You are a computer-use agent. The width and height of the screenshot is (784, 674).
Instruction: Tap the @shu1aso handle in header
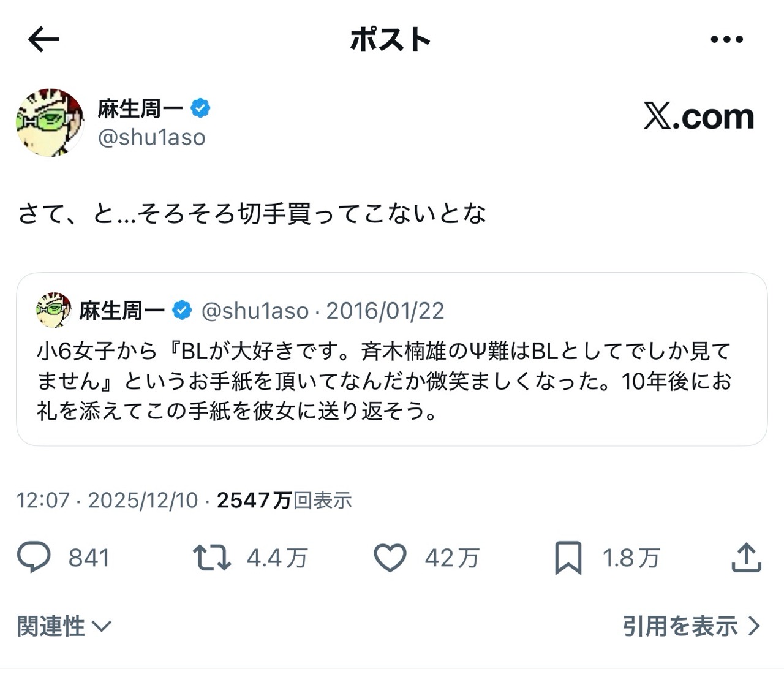[x=152, y=137]
